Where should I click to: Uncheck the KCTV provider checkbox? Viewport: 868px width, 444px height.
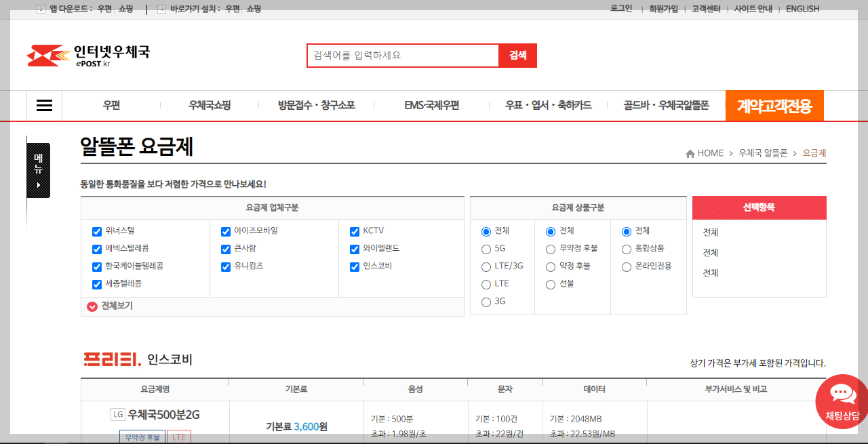(354, 231)
